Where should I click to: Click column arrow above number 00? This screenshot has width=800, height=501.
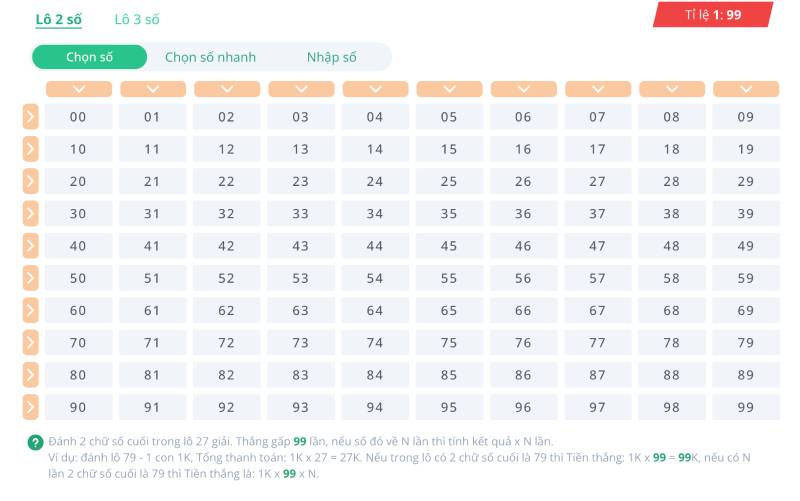78,89
